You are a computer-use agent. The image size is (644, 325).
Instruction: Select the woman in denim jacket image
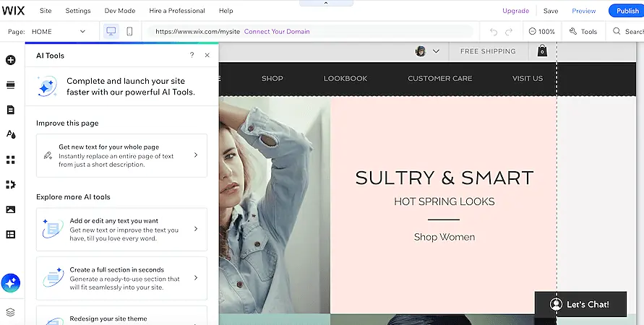point(275,205)
